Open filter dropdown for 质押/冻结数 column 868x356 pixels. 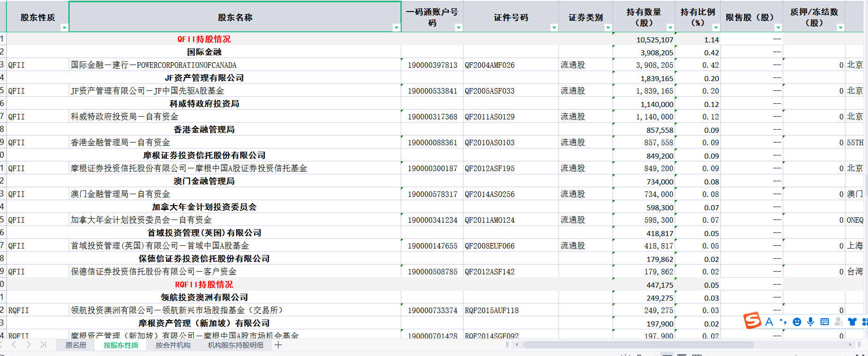click(840, 28)
